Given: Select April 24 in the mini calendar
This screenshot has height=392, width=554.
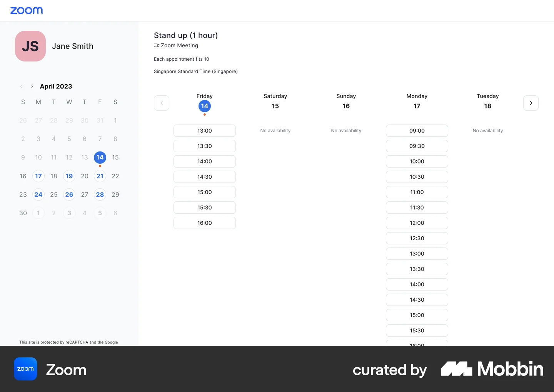Looking at the screenshot, I should [38, 194].
